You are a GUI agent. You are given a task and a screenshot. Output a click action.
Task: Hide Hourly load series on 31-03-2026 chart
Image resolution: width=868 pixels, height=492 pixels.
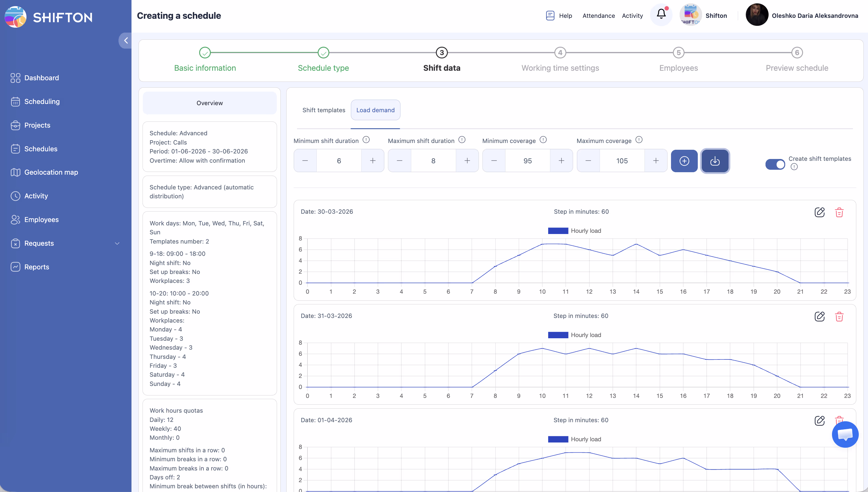click(x=575, y=335)
